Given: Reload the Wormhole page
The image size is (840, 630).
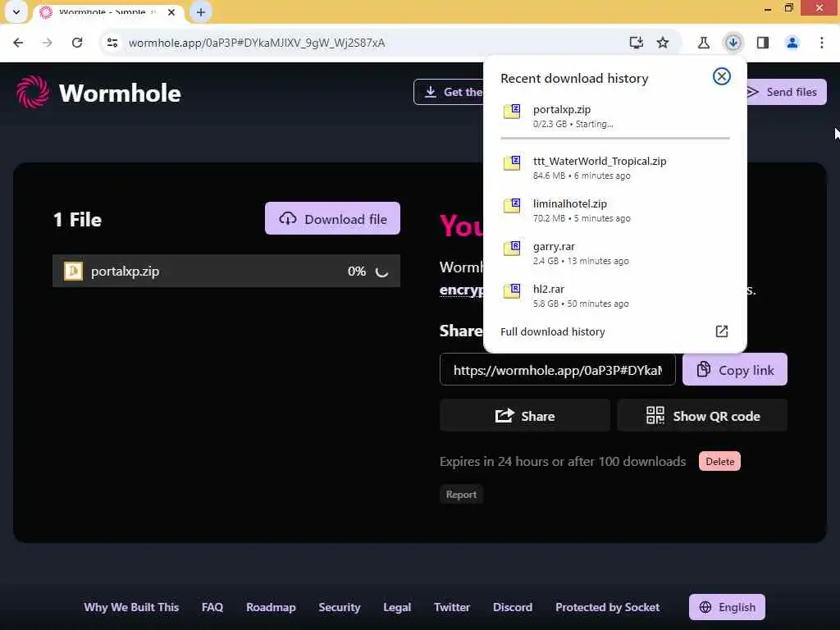Looking at the screenshot, I should [x=77, y=43].
